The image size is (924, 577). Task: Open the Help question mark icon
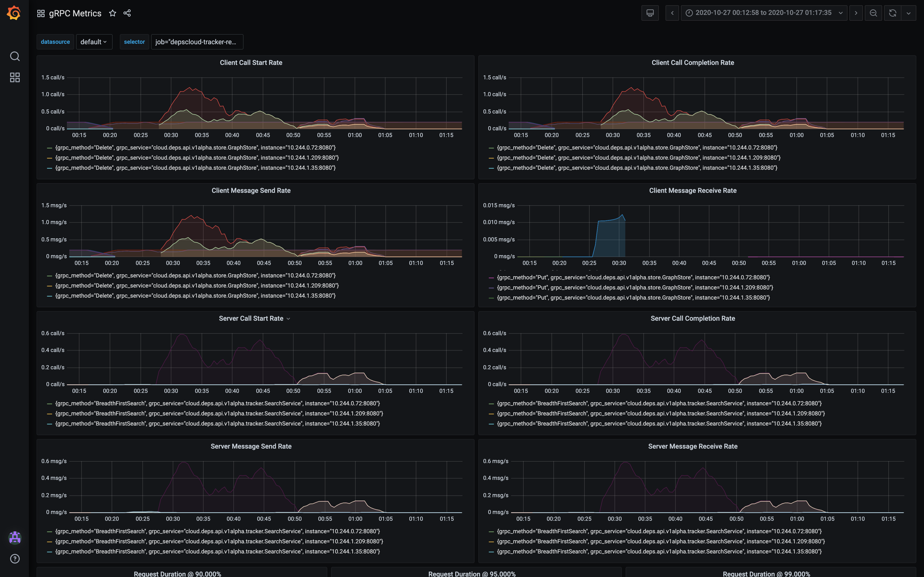[14, 559]
